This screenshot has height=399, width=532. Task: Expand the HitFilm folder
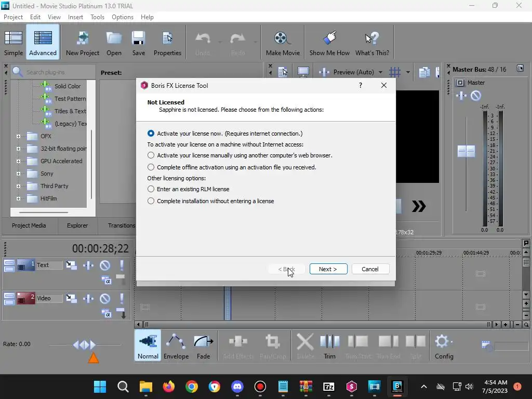click(18, 198)
